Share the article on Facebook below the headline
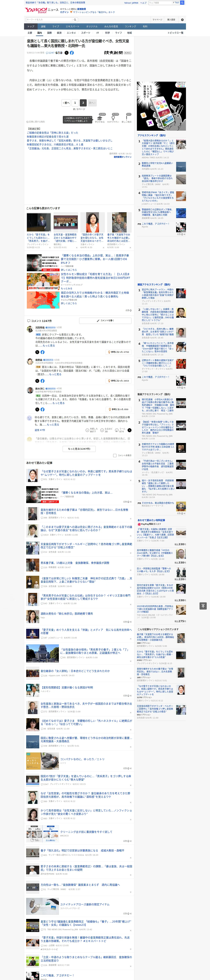 (x=72, y=53)
